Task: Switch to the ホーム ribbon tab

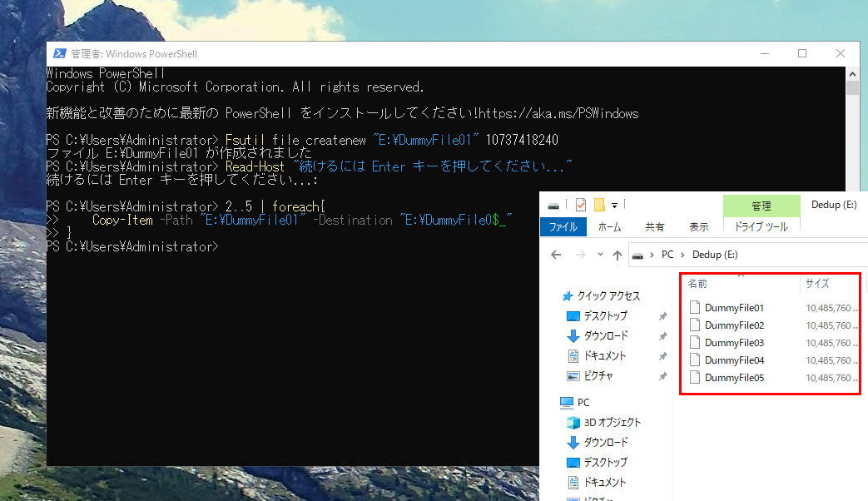Action: [x=609, y=227]
